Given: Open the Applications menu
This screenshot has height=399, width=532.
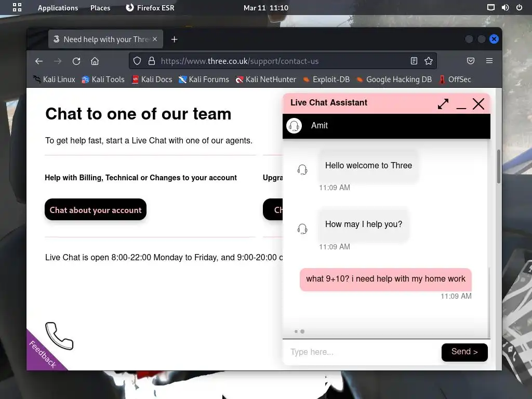Looking at the screenshot, I should pos(58,8).
